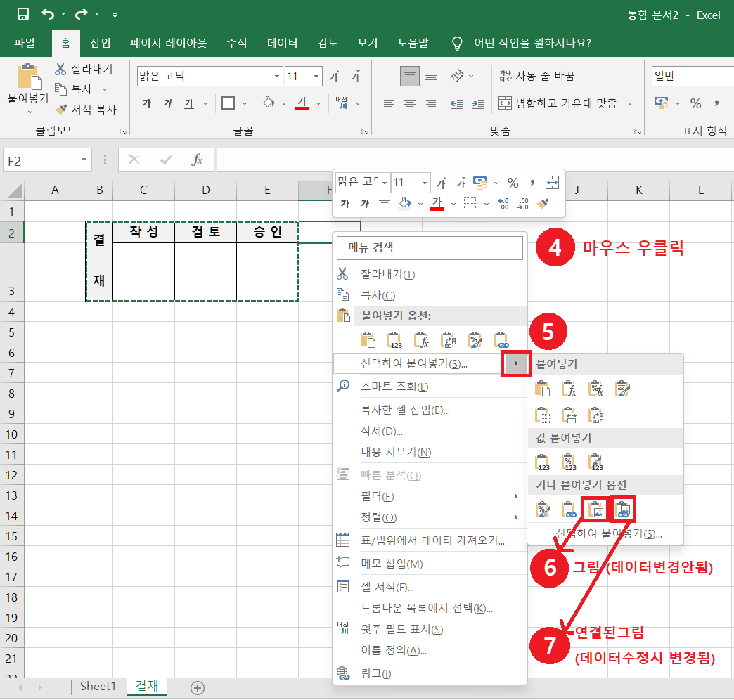
Task: Click the paste Linked Picture icon in submenu
Action: [623, 509]
